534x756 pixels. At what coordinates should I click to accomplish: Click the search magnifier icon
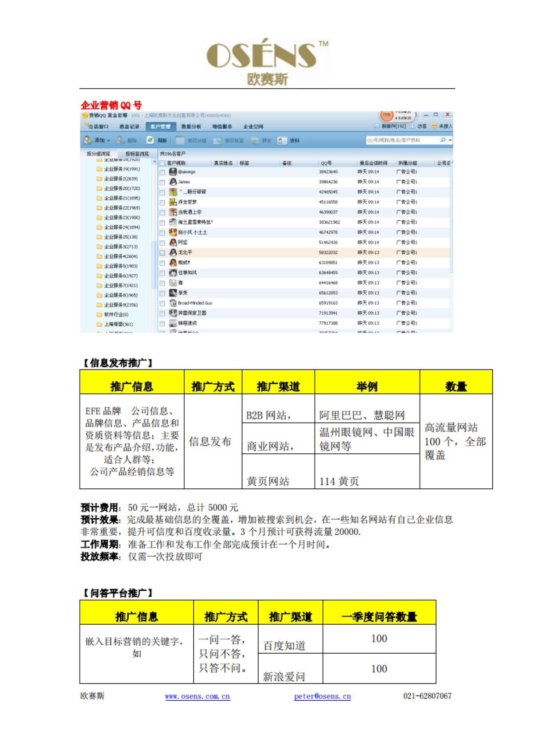tap(443, 140)
